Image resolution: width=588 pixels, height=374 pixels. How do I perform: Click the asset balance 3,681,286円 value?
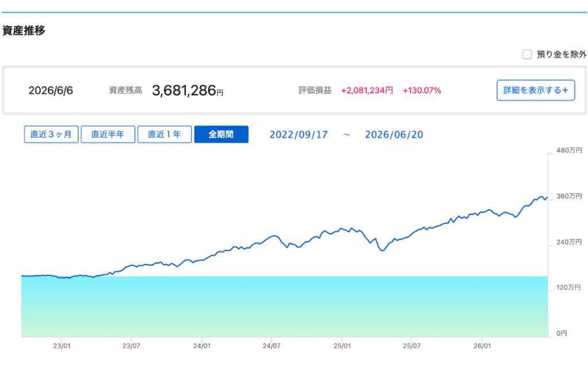tap(188, 90)
